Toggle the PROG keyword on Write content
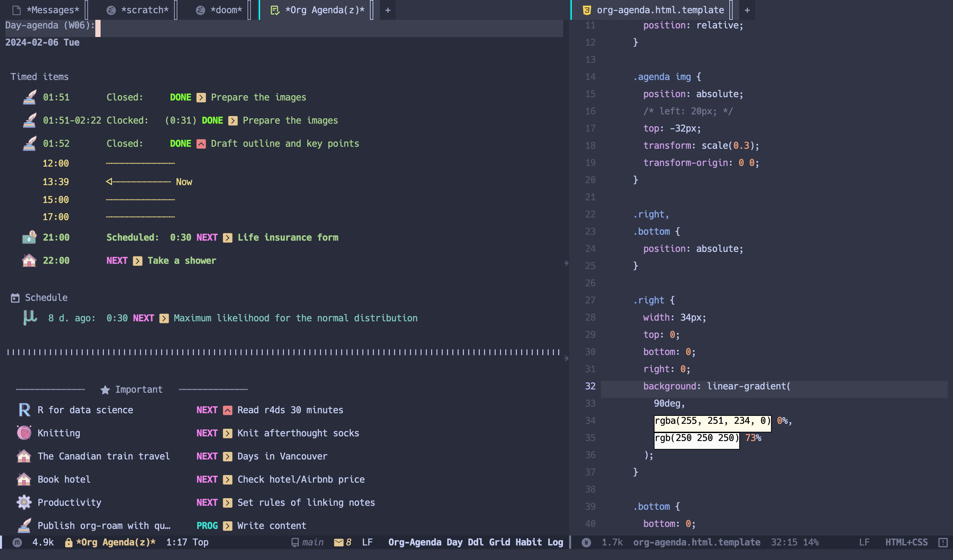The width and height of the screenshot is (953, 560). pyautogui.click(x=207, y=525)
